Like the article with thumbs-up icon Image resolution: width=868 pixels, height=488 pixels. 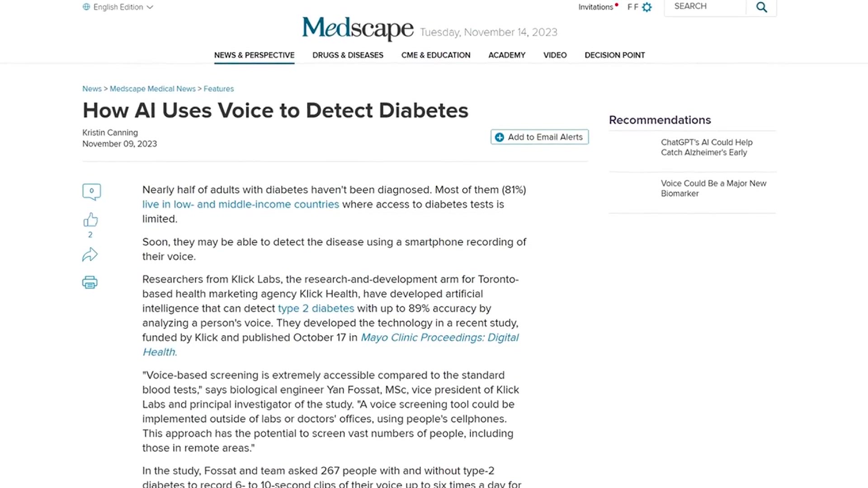[90, 220]
